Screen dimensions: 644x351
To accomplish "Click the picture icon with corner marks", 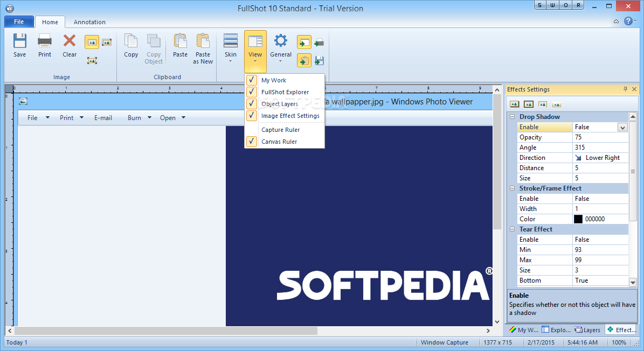I will click(x=92, y=61).
